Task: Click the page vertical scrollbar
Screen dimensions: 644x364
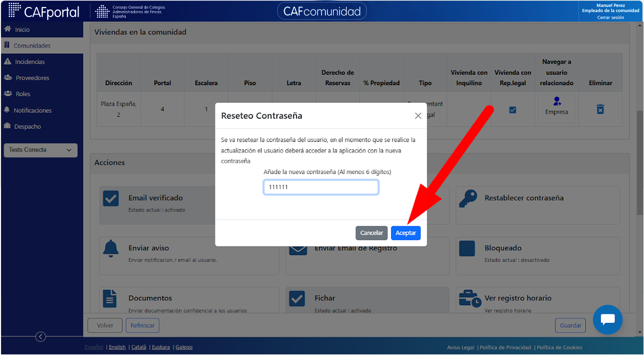Action: (639, 162)
